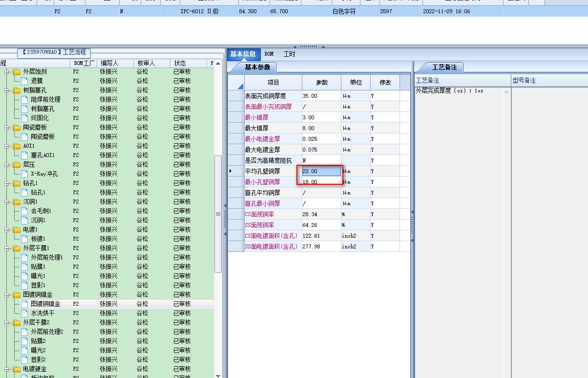Click the 水洗烘干 document icon
The height and width of the screenshot is (378, 588).
[x=24, y=313]
